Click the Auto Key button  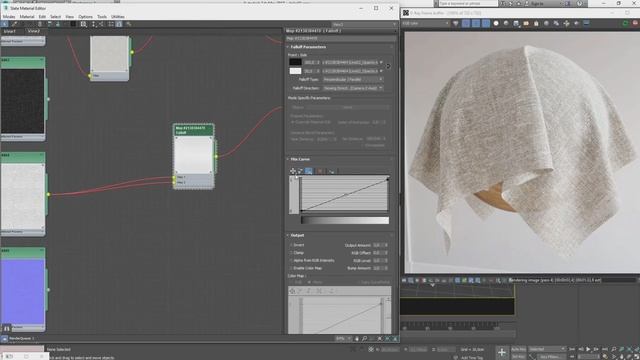[x=518, y=349]
